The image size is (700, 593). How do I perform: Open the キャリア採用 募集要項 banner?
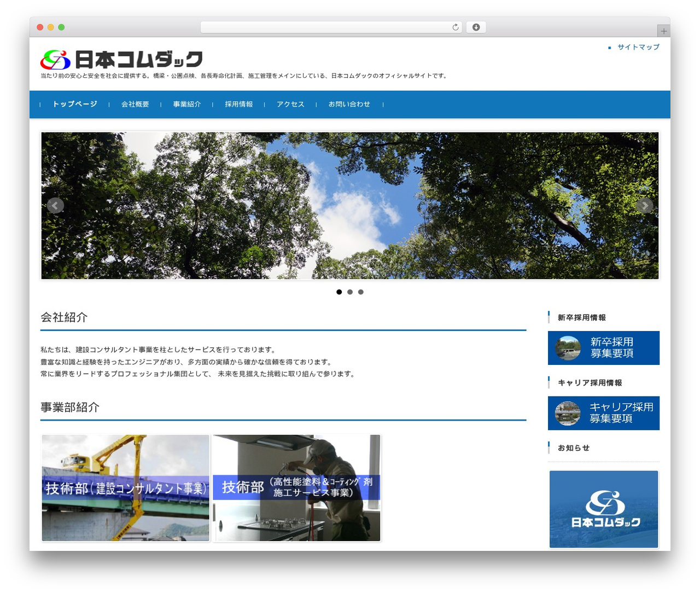604,413
